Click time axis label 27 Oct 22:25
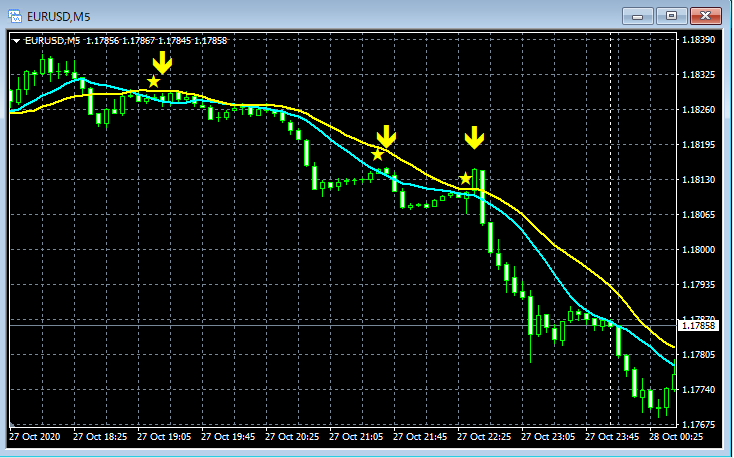 [x=484, y=437]
